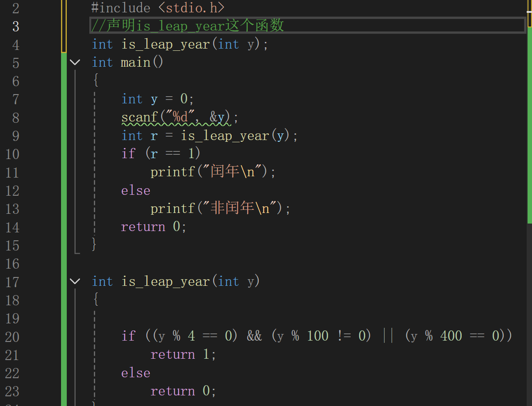Image resolution: width=532 pixels, height=406 pixels.
Task: Click line number 23 in the gutter
Action: click(x=12, y=392)
